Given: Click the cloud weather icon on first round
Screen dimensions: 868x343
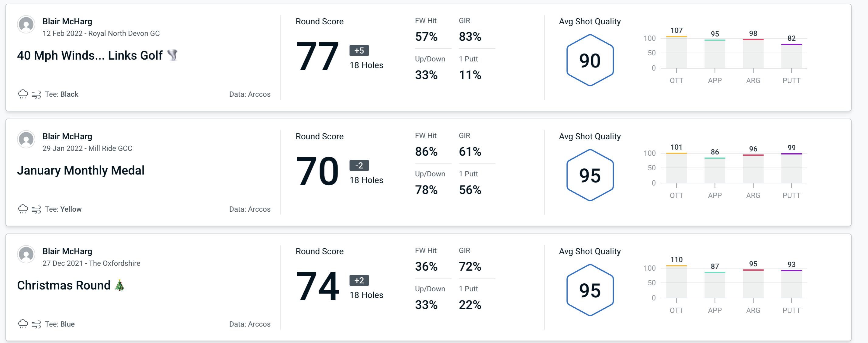Looking at the screenshot, I should [x=22, y=93].
